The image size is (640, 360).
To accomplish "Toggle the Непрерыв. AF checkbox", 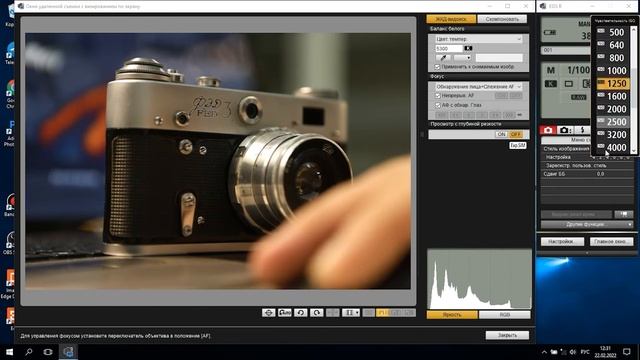I will point(438,96).
